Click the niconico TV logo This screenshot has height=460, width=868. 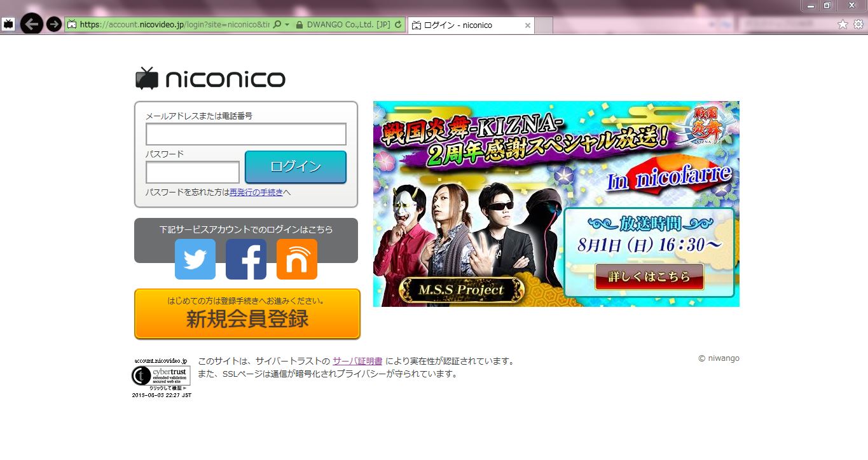point(210,79)
